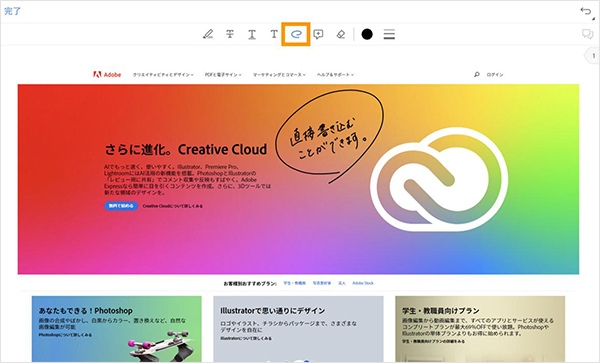Click the ログイン link
Viewport: 600px width, 363px height.
click(495, 75)
